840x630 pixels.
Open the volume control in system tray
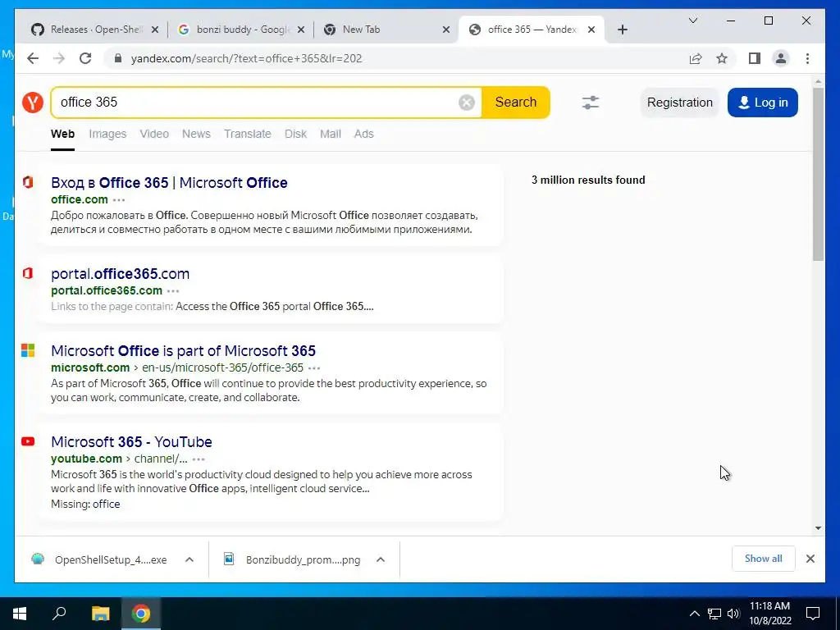coord(733,614)
